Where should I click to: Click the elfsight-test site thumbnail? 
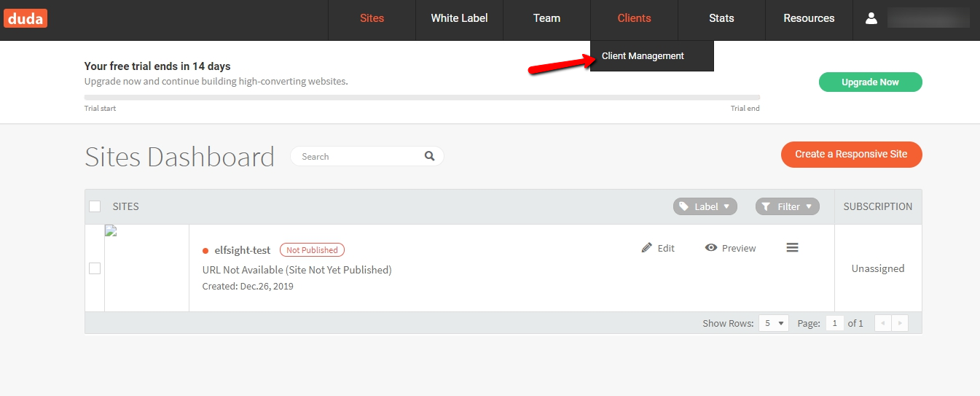146,268
